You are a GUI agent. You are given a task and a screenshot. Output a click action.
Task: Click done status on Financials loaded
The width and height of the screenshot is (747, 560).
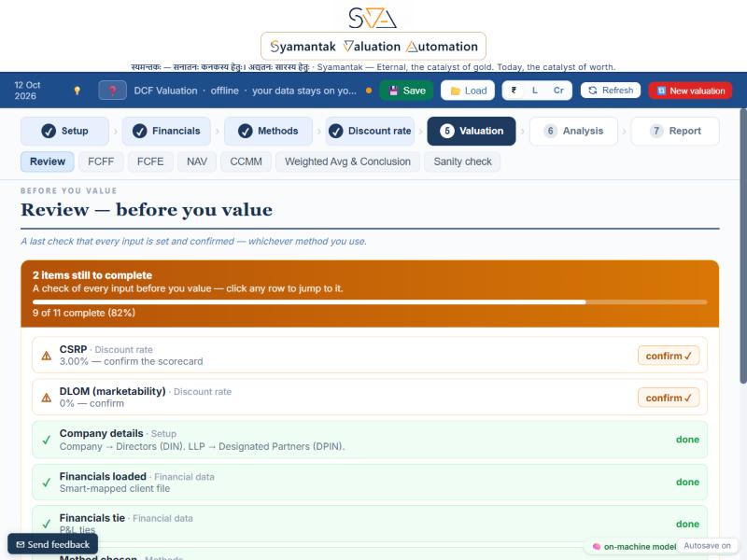[687, 482]
